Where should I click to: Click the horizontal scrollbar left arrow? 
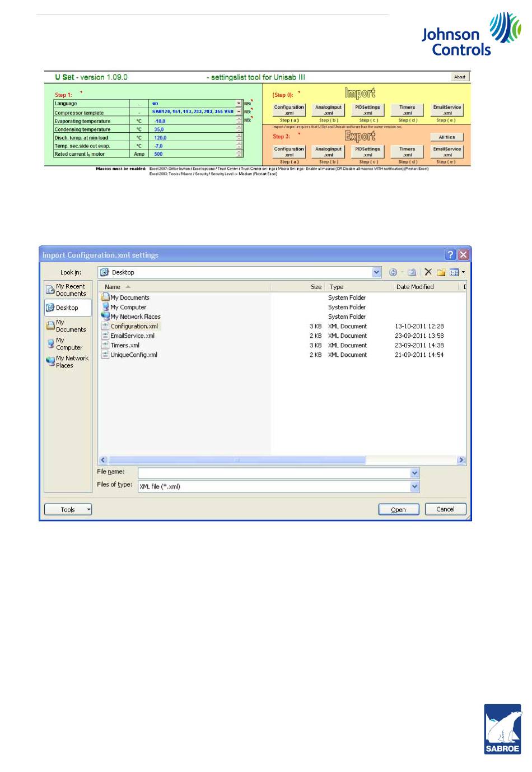pos(103,460)
